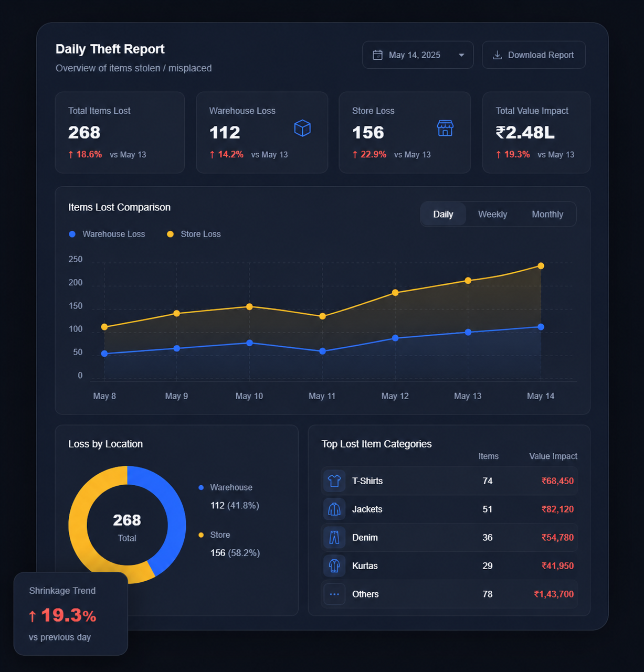Viewport: 644px width, 672px height.
Task: Click the T-Shirts value ₹68,450
Action: point(557,481)
